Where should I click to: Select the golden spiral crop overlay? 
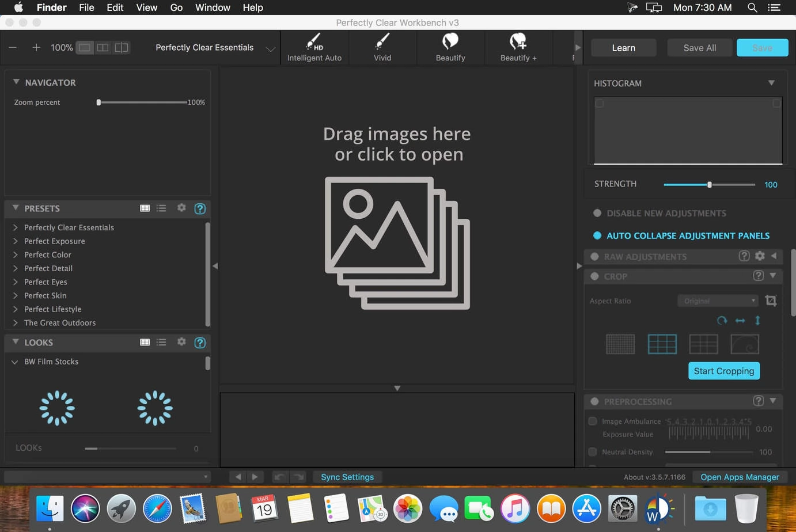[x=744, y=344]
